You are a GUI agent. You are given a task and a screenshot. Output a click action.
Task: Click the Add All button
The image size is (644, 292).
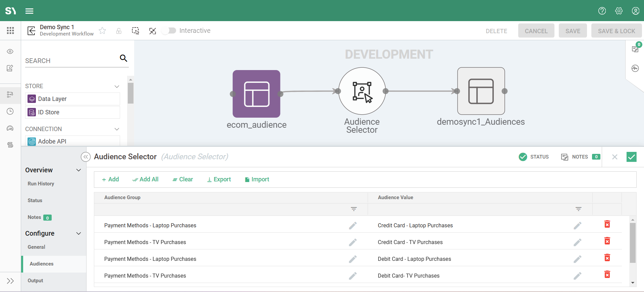coord(146,179)
